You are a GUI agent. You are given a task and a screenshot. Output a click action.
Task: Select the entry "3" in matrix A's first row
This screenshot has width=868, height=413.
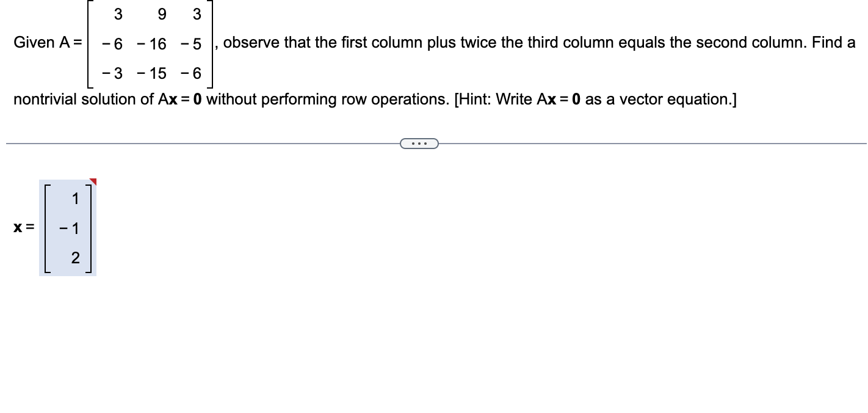coord(118,15)
